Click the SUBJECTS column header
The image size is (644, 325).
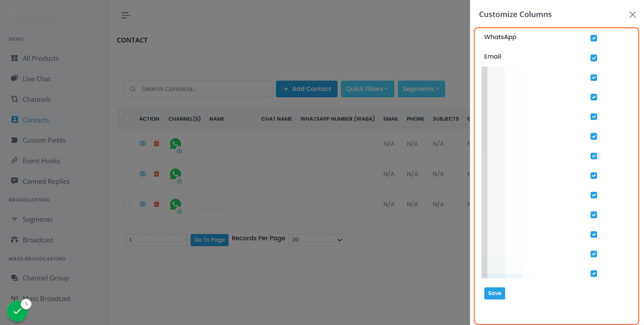tap(446, 119)
